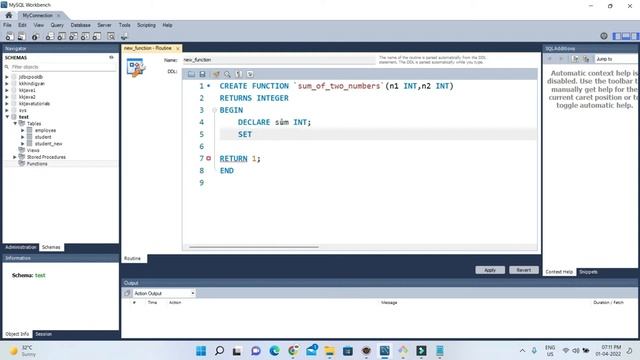This screenshot has width=640, height=360.
Task: Expand the Stored Procedures node
Action: tap(15, 157)
